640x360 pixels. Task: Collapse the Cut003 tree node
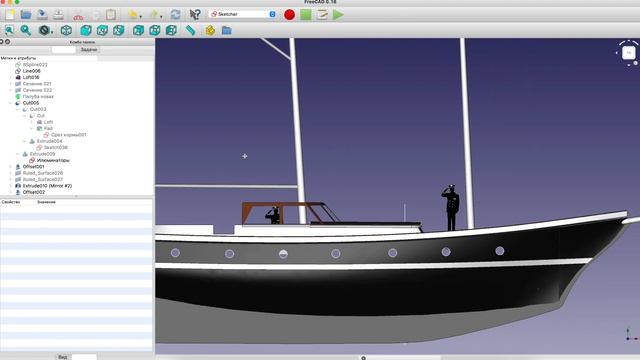coord(18,109)
